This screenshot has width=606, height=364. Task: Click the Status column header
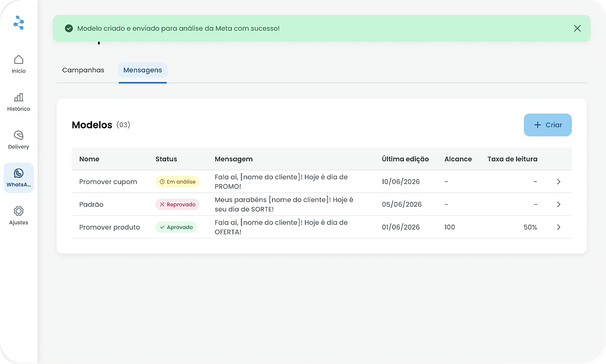(x=166, y=159)
